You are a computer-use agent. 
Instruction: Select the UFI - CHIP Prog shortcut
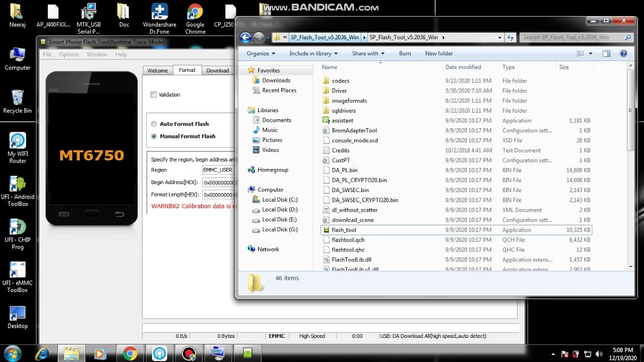(18, 234)
